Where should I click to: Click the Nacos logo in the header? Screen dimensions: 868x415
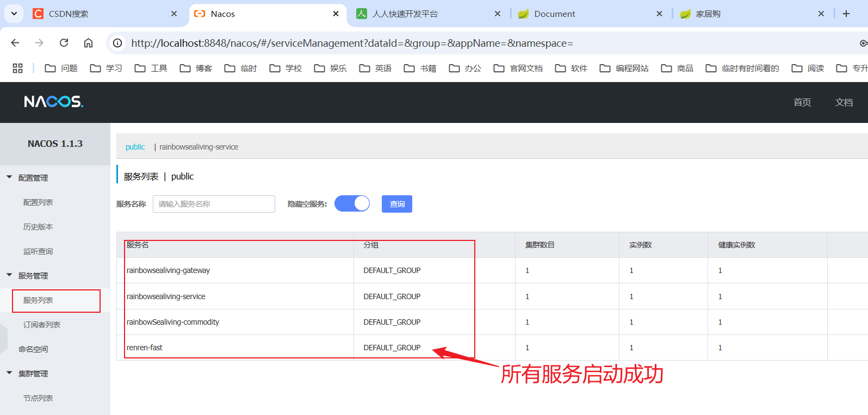(53, 102)
